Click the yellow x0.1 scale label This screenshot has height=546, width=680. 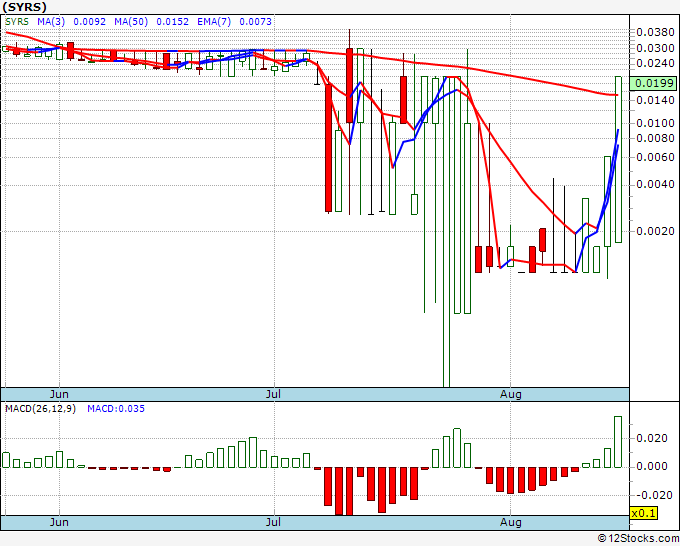(644, 513)
